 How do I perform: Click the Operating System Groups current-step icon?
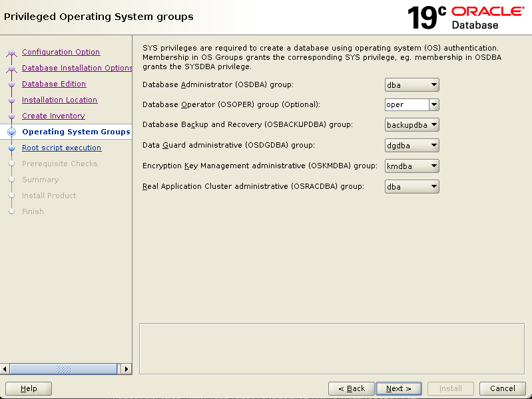11,132
